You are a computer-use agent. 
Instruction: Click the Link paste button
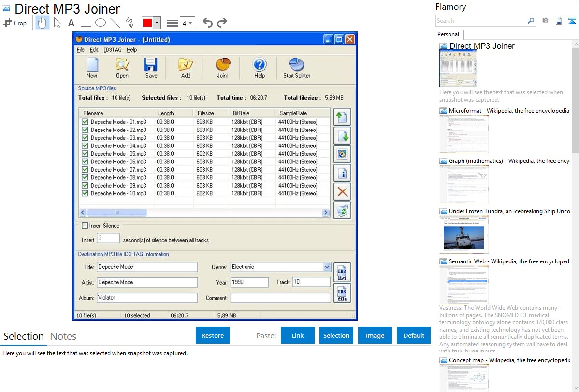(x=298, y=335)
